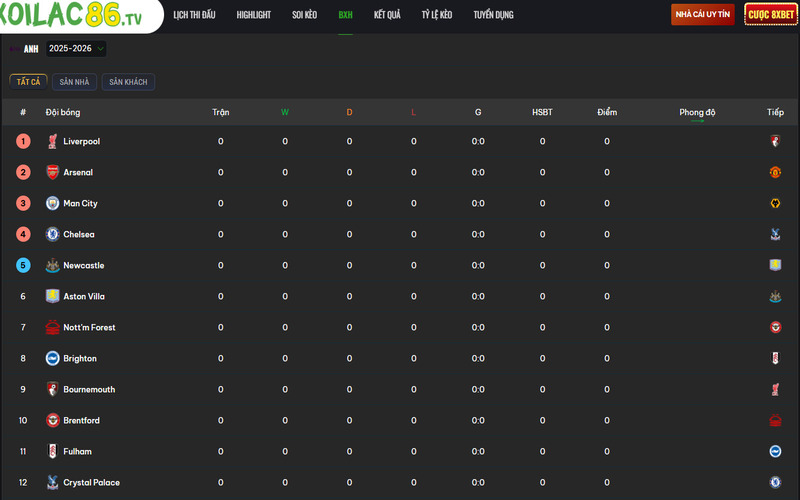Open next opponent icon in Crystal Palace row
This screenshot has height=500, width=800.
click(x=775, y=482)
